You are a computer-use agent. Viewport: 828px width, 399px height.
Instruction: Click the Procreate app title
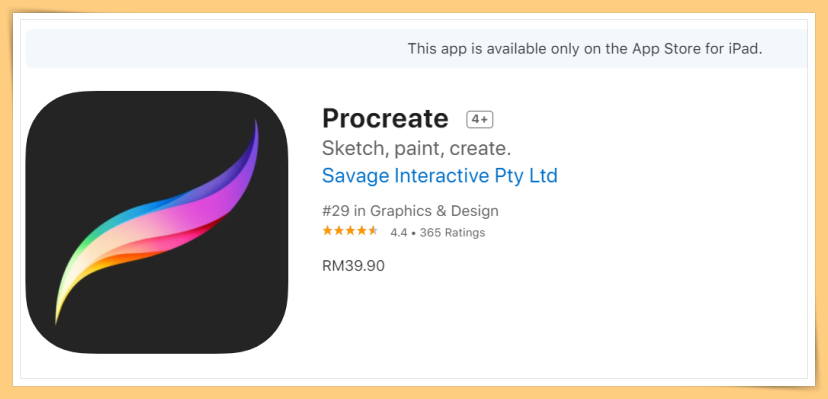tap(385, 119)
